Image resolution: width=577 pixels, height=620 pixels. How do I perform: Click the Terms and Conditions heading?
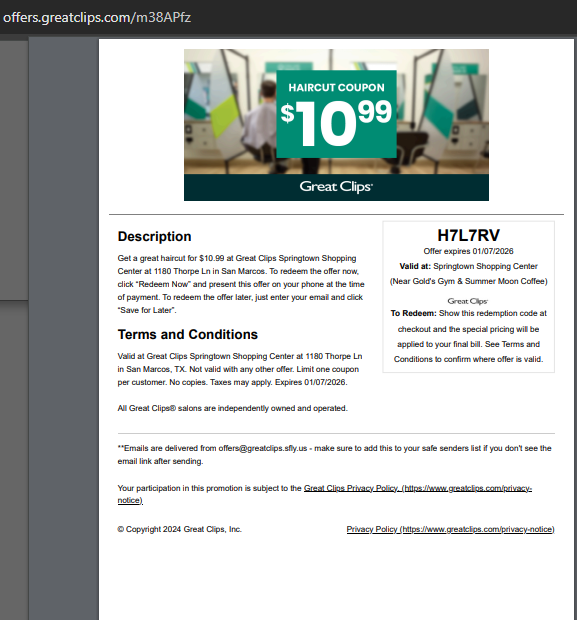187,335
